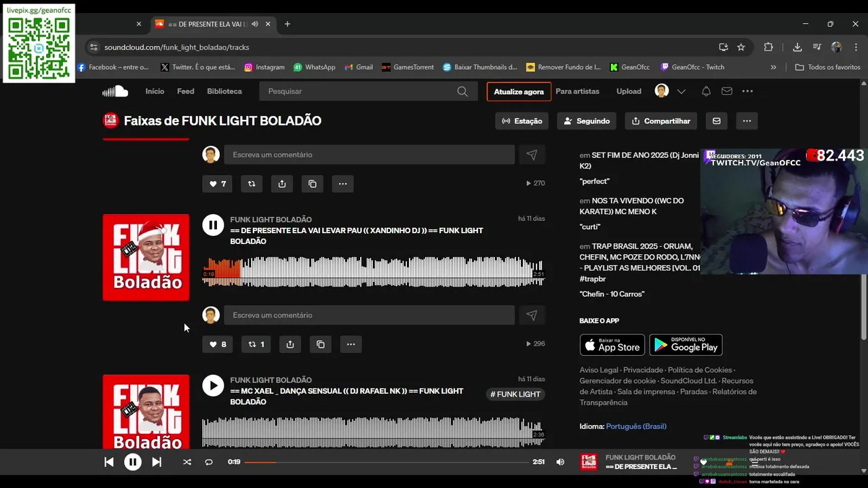Pause playback in bottom player bar

pyautogui.click(x=133, y=462)
